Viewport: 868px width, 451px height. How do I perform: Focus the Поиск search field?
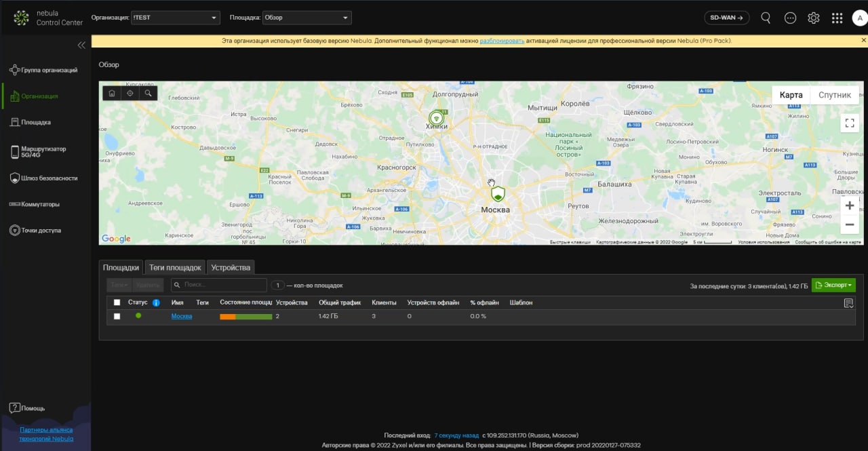point(219,286)
